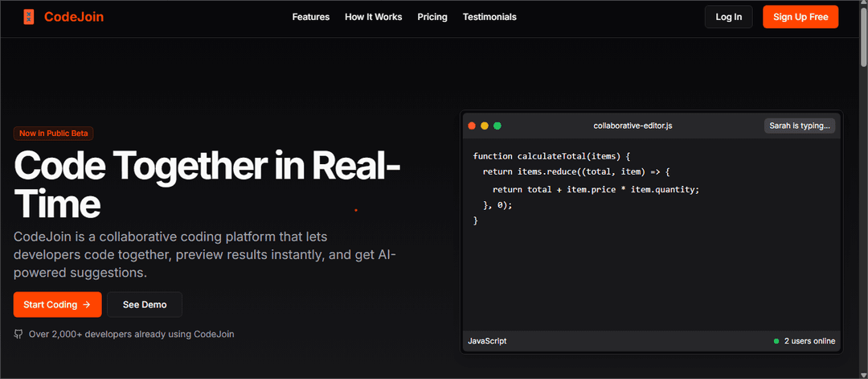This screenshot has height=379, width=868.
Task: Click the page scrollbar up arrow
Action: (862, 5)
